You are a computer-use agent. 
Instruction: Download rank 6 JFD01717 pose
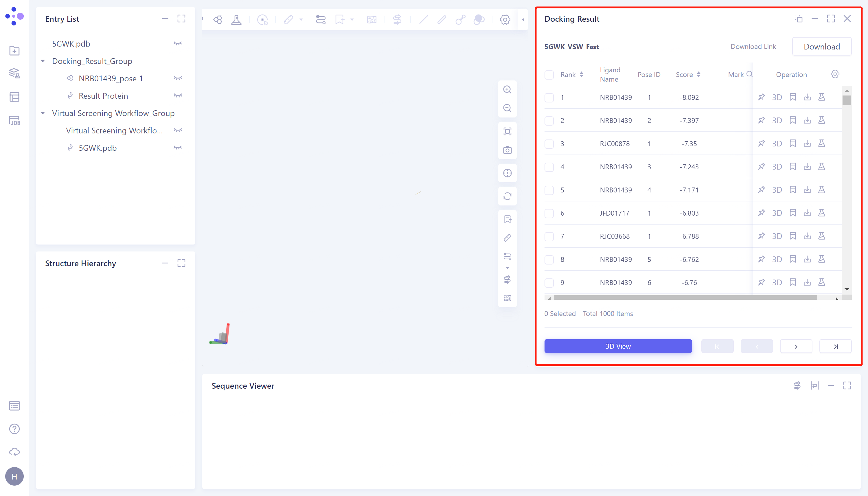pyautogui.click(x=807, y=213)
